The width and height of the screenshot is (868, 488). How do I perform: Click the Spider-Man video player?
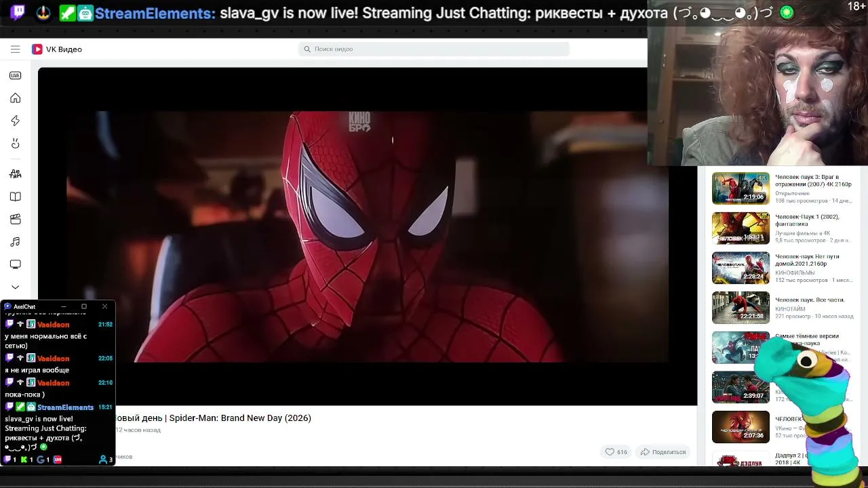tap(368, 237)
